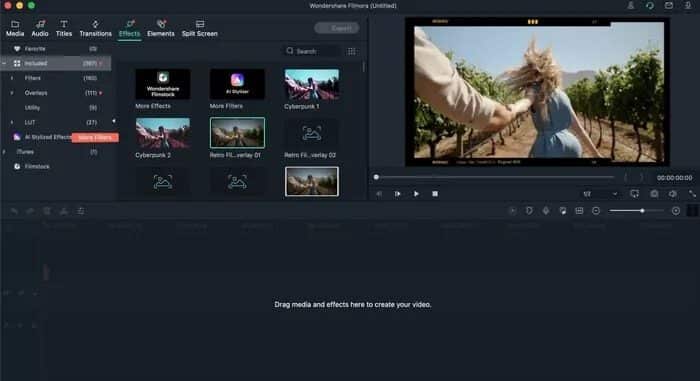
Task: Open the LUT category
Action: coord(55,122)
